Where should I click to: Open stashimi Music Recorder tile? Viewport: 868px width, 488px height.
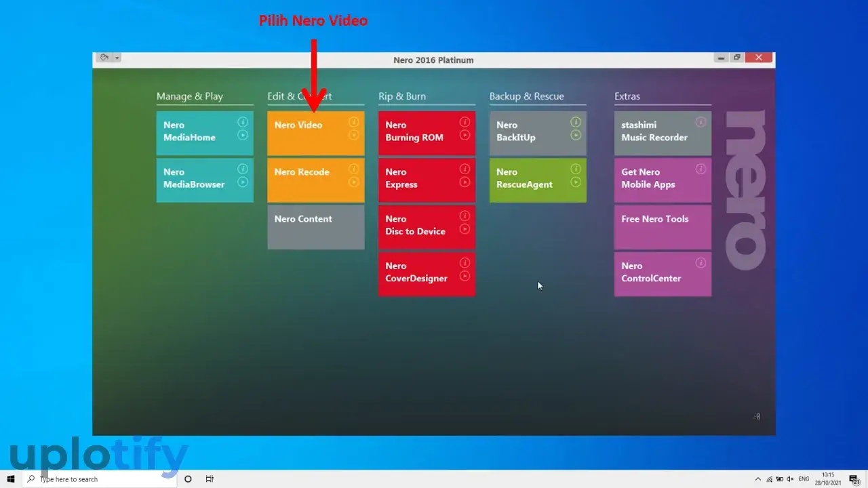(663, 134)
